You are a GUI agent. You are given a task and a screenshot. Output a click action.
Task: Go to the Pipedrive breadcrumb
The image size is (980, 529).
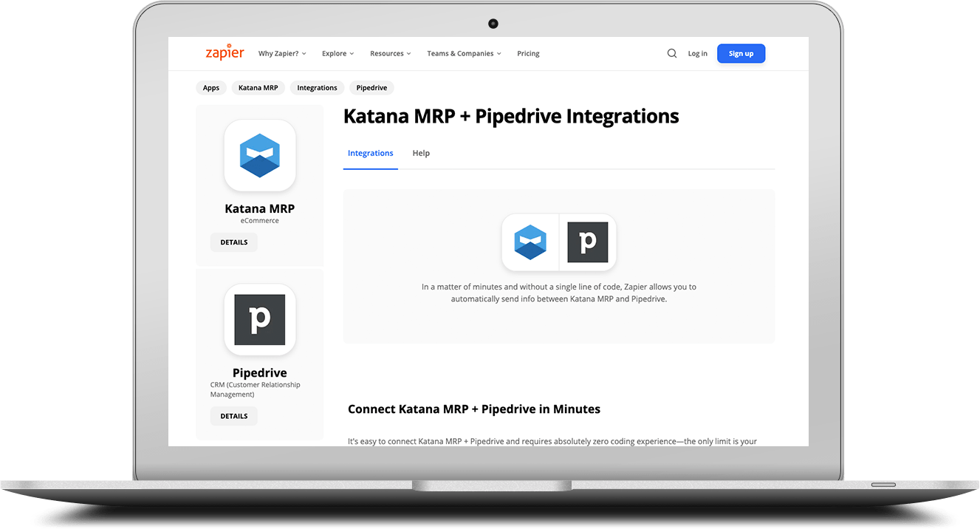(372, 88)
